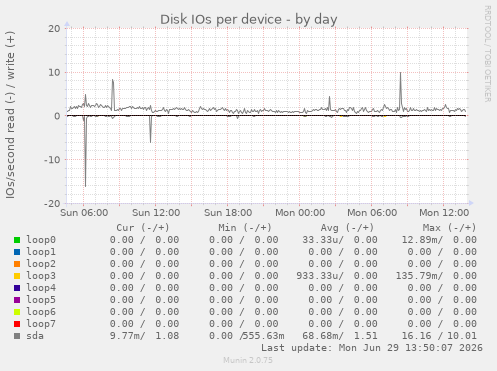
Task: Click the loop3 max value 135.79m
Action: tap(417, 276)
